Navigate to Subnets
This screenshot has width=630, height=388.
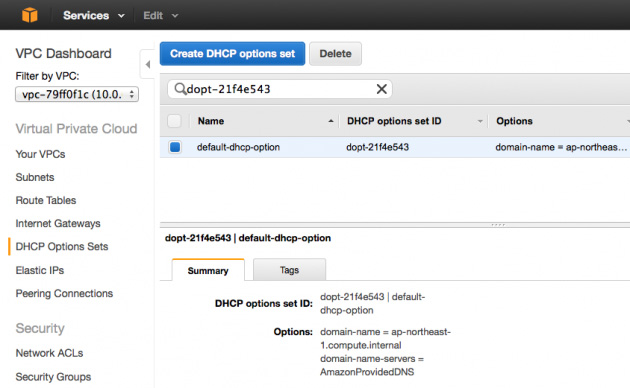pos(35,177)
